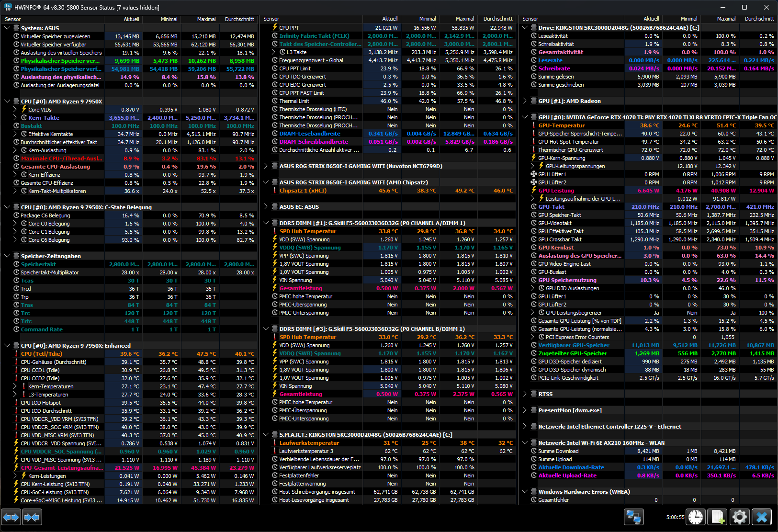
Task: Select the Gesamte CPU-Auslastung row
Action: pos(130,167)
